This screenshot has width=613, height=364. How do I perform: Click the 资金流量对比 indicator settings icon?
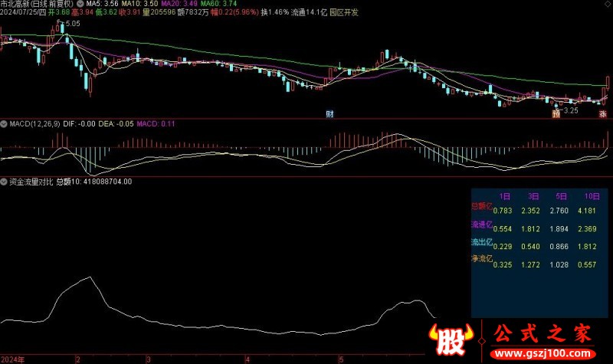coord(4,182)
